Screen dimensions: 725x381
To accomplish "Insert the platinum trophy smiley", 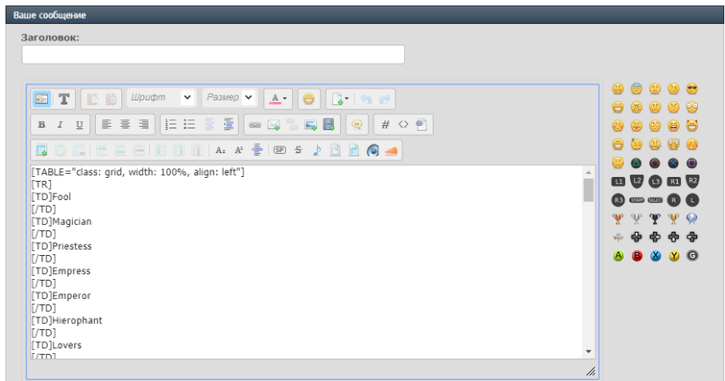I will click(x=692, y=218).
